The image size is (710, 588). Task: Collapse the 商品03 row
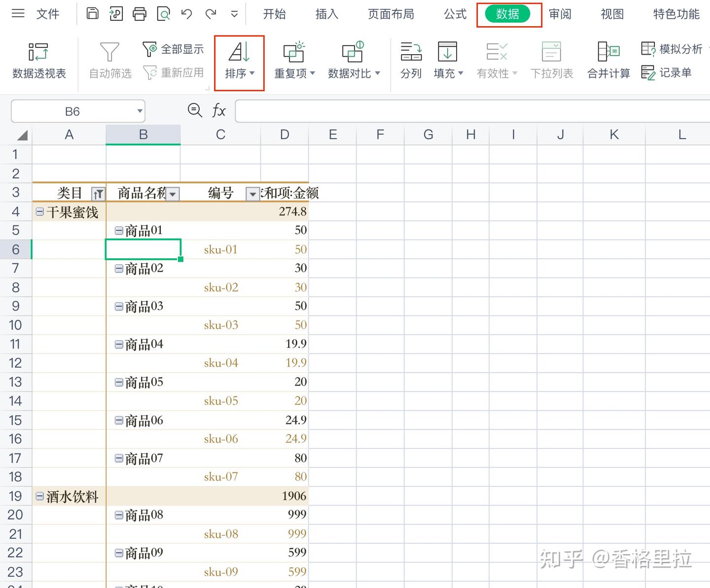pos(119,306)
